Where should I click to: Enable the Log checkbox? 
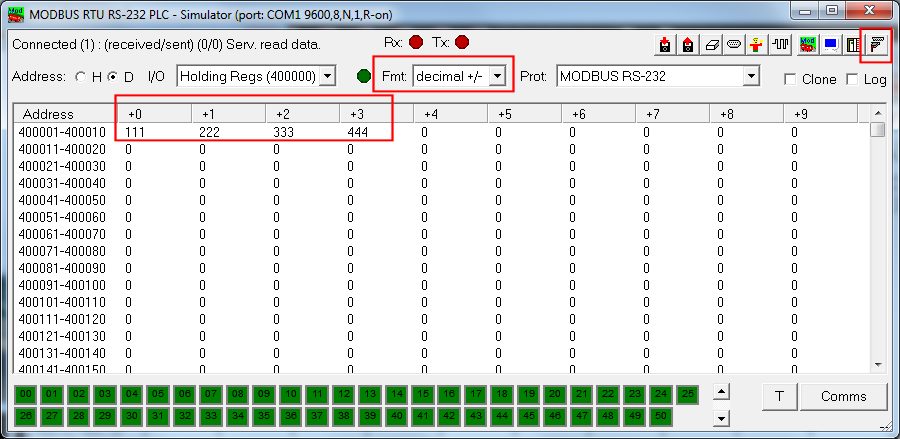tap(852, 80)
